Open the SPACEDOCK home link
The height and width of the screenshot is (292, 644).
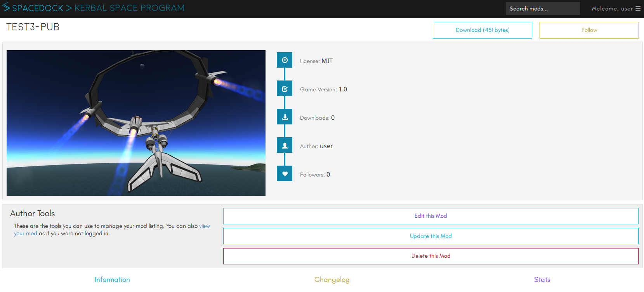[38, 8]
